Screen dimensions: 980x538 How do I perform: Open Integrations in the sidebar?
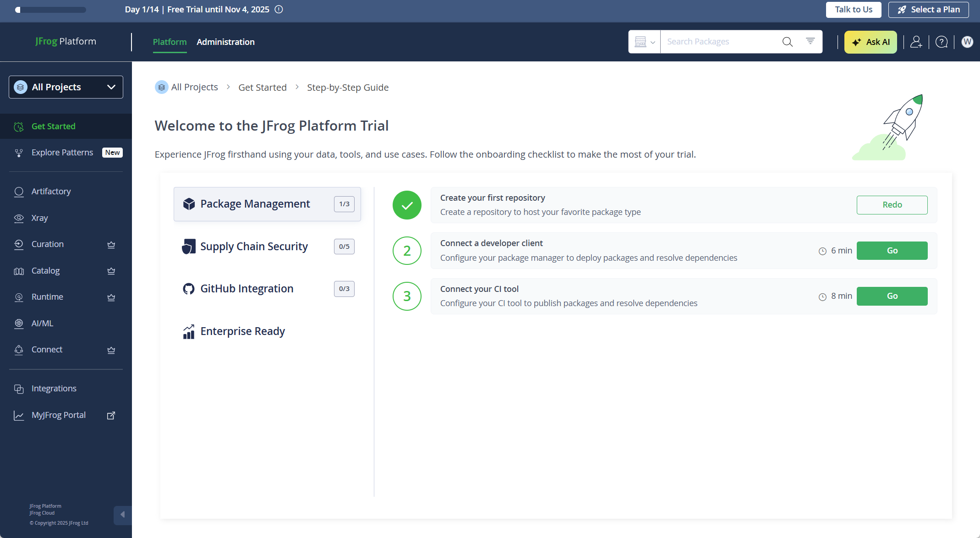tap(54, 388)
